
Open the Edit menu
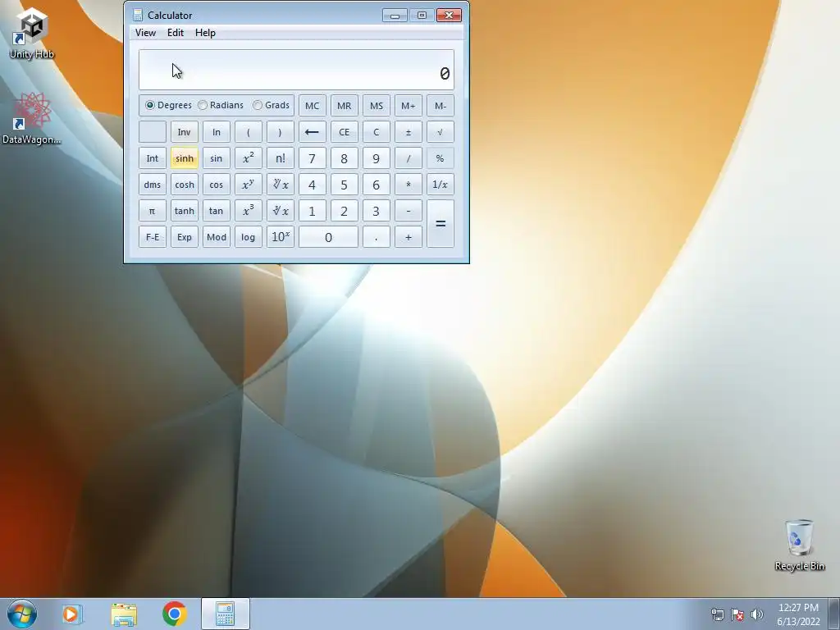[x=176, y=33]
